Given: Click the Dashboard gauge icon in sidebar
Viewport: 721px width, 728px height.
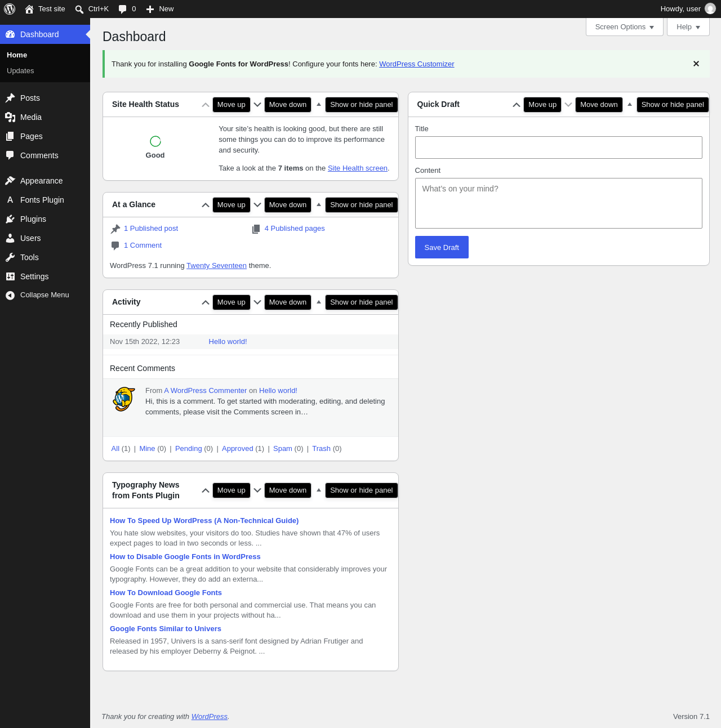Looking at the screenshot, I should click(x=10, y=34).
